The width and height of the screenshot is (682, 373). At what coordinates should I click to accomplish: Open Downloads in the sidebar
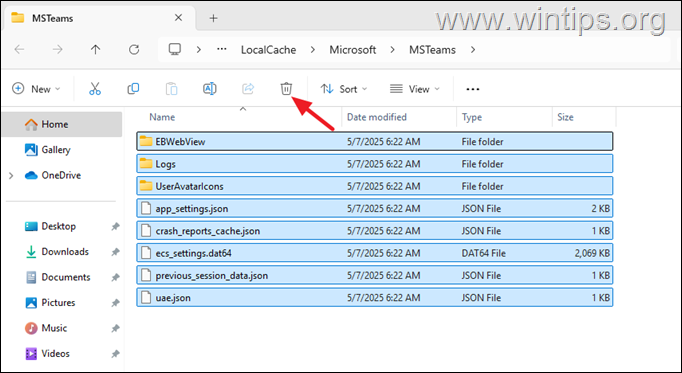click(x=65, y=252)
